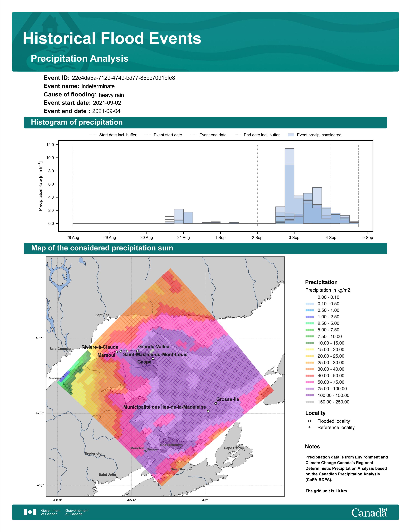The image size is (411, 532).
Task: Click the Event end date legend entry
Action: click(208, 135)
